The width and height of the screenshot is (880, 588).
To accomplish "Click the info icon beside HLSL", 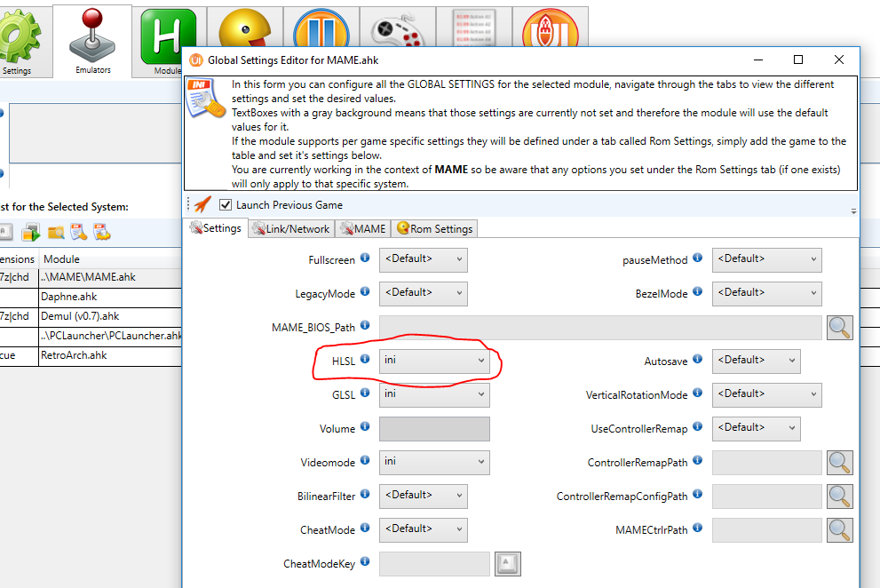I will [365, 359].
